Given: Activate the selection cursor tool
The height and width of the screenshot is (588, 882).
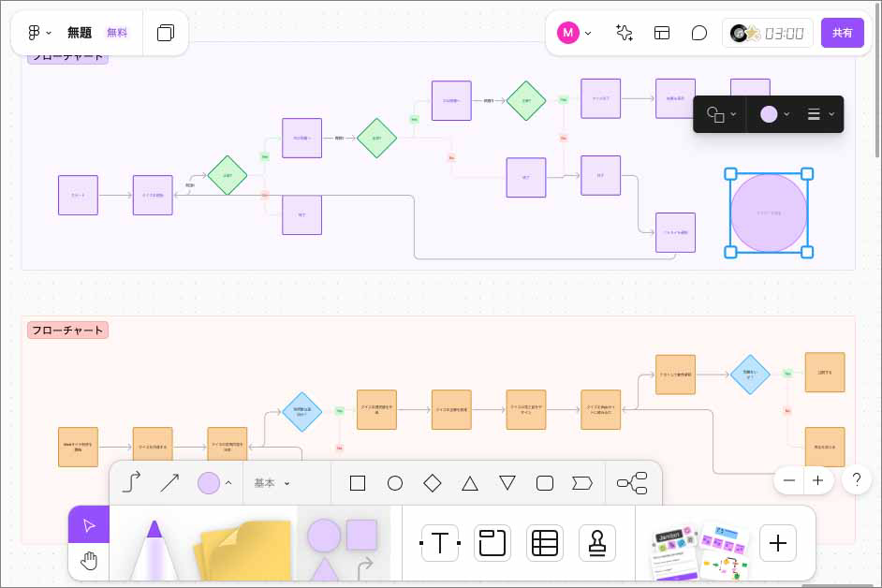Looking at the screenshot, I should tap(89, 525).
